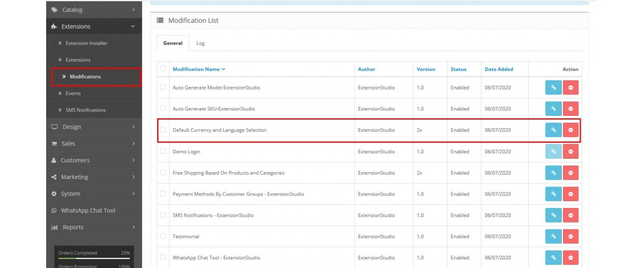Click link icon for Auto Generate SKU-ExtensionStudio
644x268 pixels.
coord(553,109)
